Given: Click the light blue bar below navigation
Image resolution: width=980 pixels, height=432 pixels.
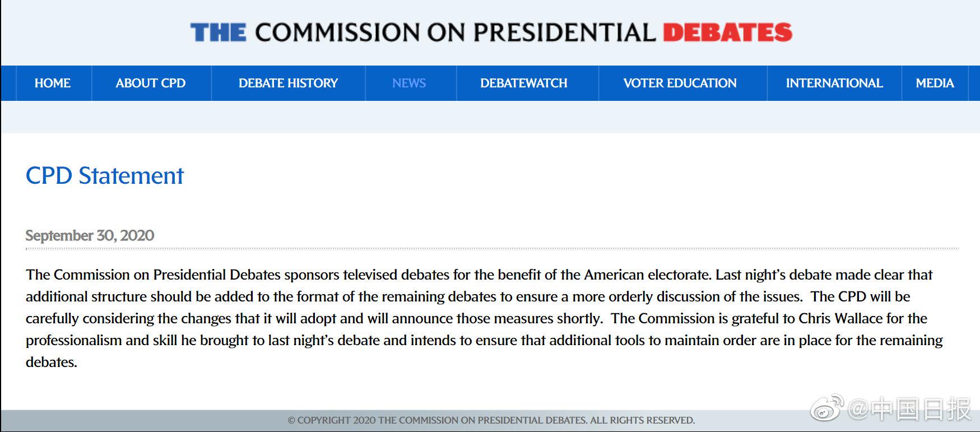Looking at the screenshot, I should tap(490, 117).
